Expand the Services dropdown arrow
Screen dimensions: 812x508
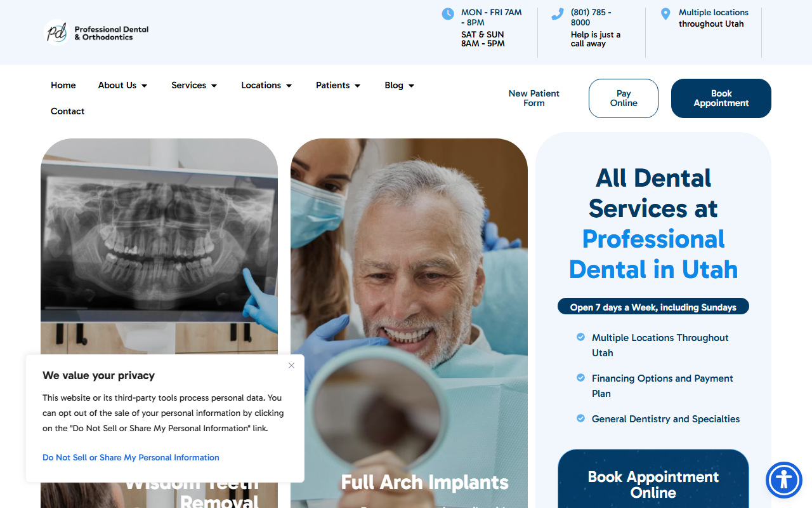[x=214, y=86]
